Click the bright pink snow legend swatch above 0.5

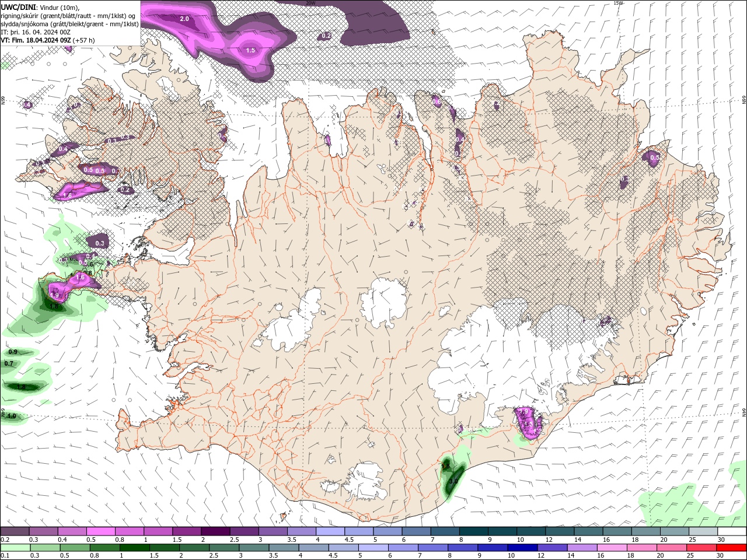pos(100,531)
